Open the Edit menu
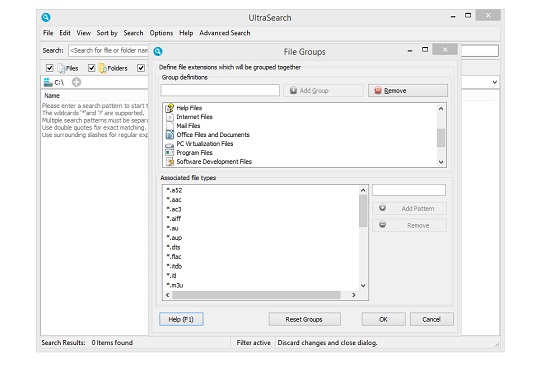The height and width of the screenshot is (387, 550). pos(65,33)
